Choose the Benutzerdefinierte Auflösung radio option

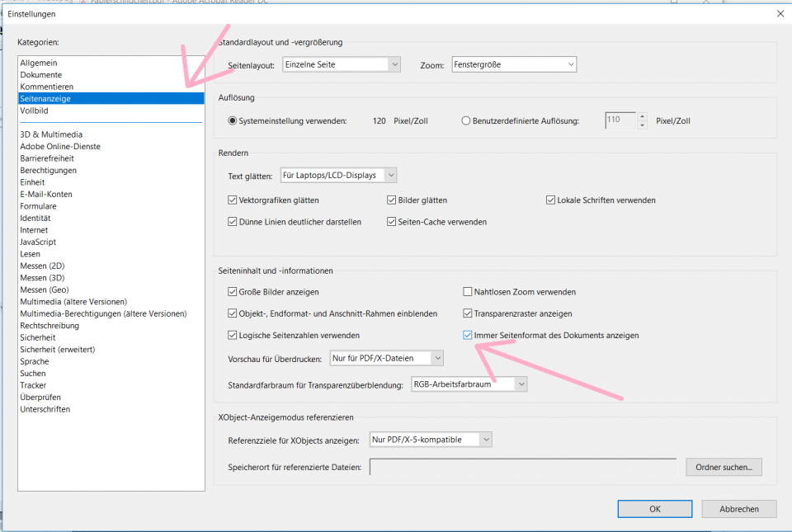(466, 120)
